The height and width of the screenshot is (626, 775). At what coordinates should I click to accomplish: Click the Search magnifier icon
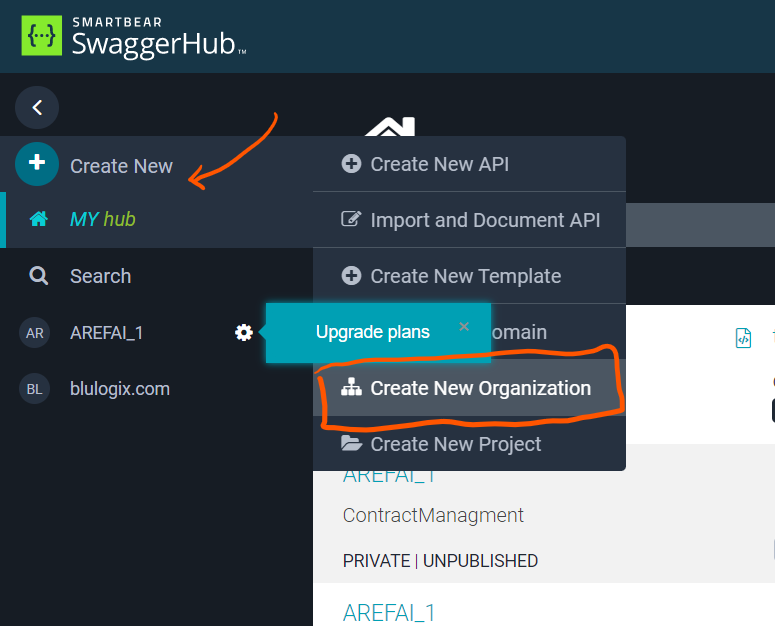pos(39,276)
